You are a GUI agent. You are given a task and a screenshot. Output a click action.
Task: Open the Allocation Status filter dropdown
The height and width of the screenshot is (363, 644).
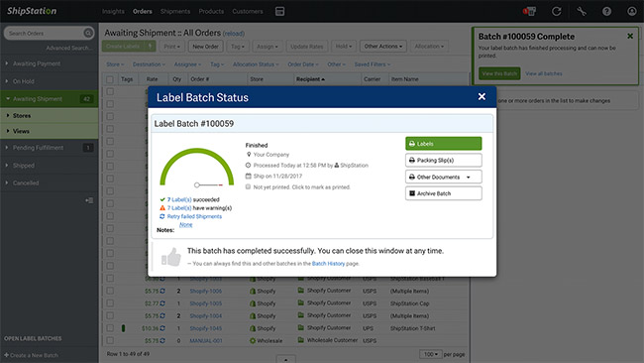[x=256, y=64]
